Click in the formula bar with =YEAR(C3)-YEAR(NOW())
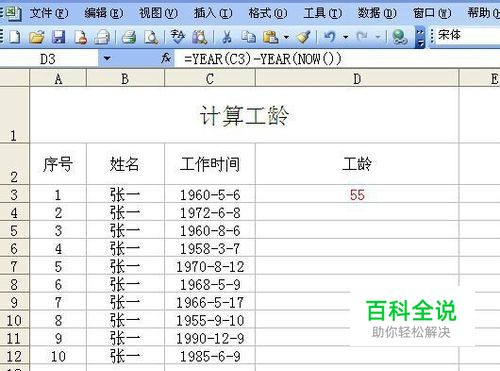The height and width of the screenshot is (371, 500). 337,59
